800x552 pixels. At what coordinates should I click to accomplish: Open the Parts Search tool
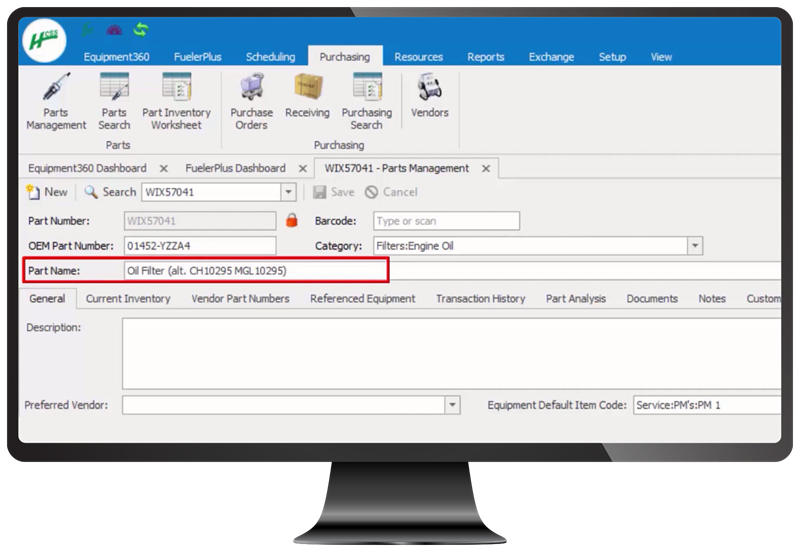[x=114, y=102]
